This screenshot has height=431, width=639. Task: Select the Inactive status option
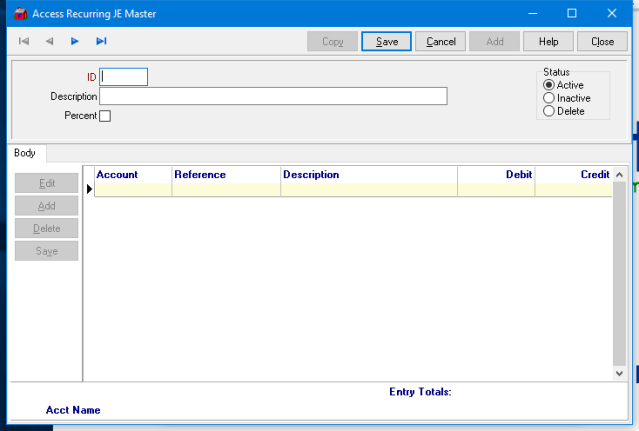tap(548, 98)
